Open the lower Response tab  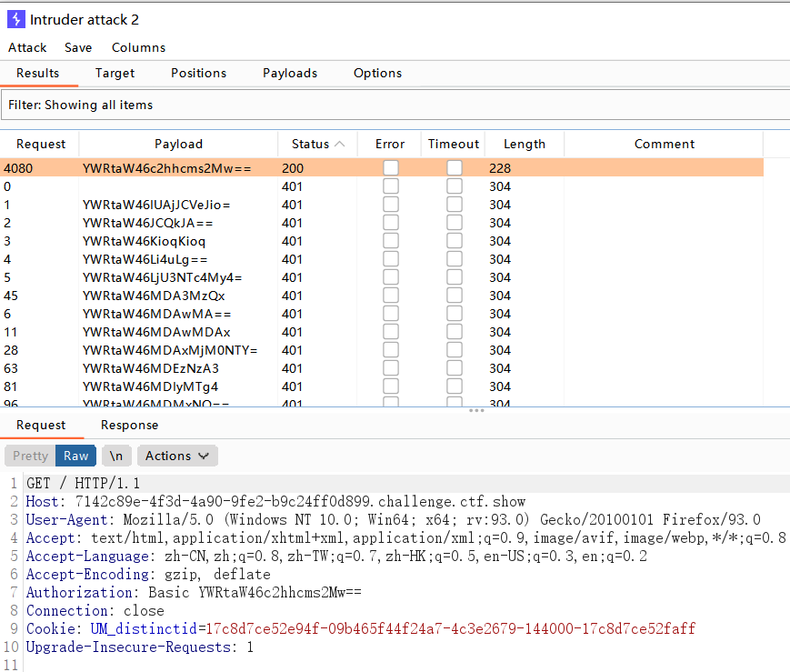coord(129,425)
